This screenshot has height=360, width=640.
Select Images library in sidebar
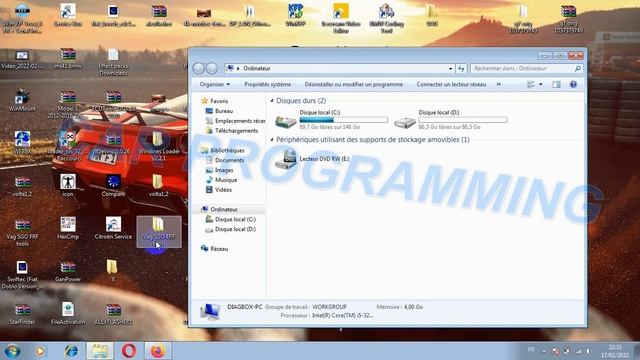click(x=220, y=170)
